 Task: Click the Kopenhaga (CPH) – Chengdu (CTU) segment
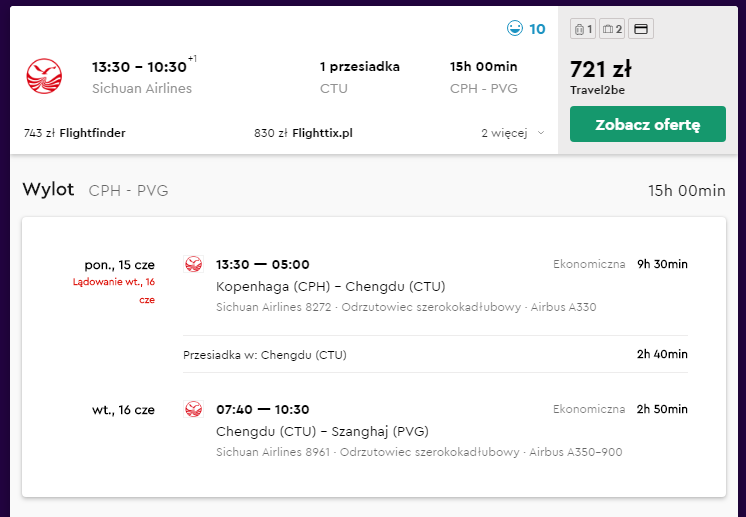click(x=331, y=286)
